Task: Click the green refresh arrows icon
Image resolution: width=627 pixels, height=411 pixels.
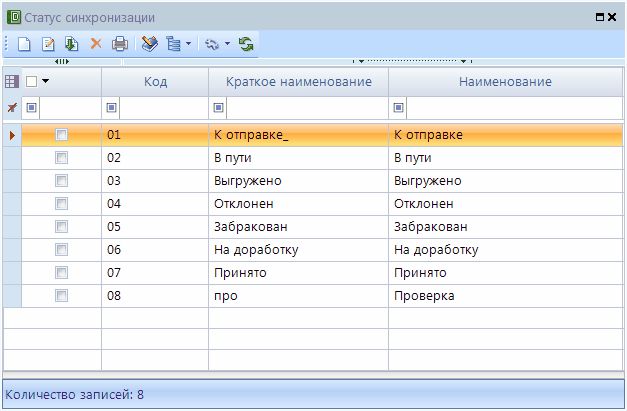Action: (x=246, y=44)
